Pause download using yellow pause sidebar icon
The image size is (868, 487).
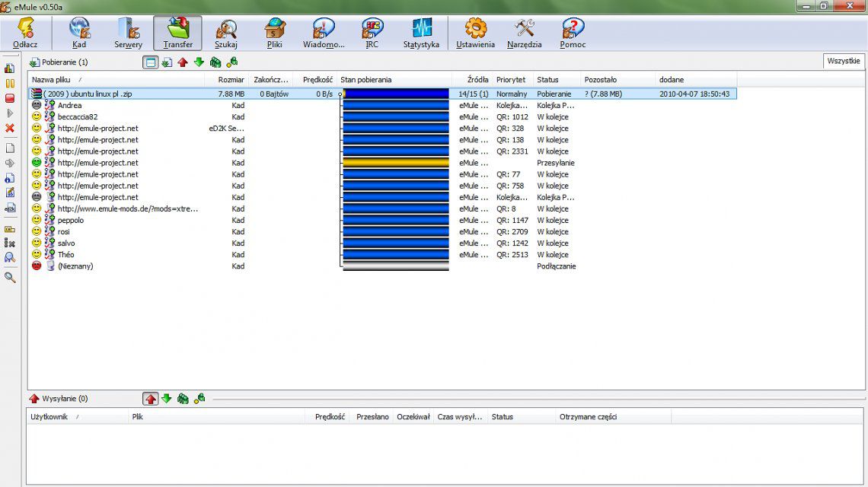click(x=10, y=83)
